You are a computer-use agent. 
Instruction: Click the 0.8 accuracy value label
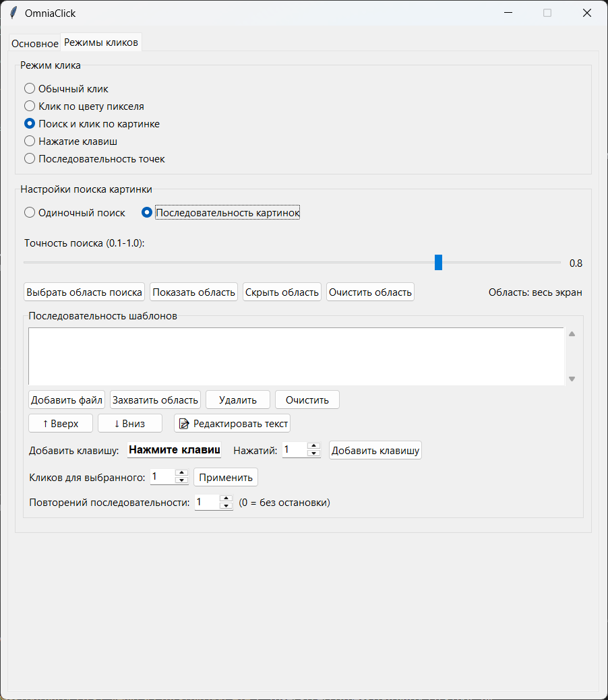(576, 263)
